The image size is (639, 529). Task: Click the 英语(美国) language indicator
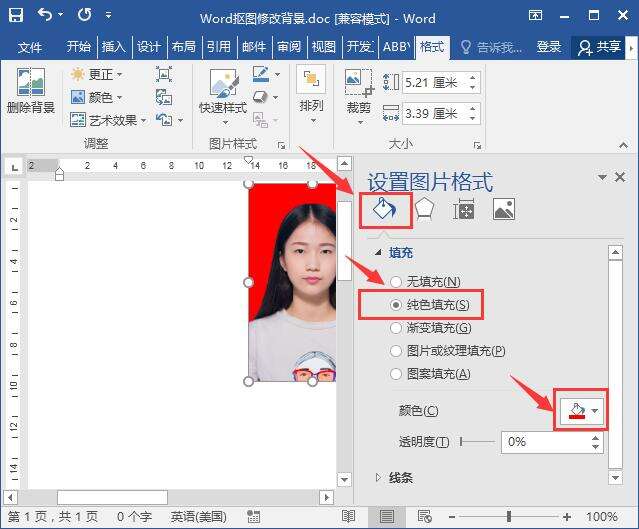click(198, 517)
